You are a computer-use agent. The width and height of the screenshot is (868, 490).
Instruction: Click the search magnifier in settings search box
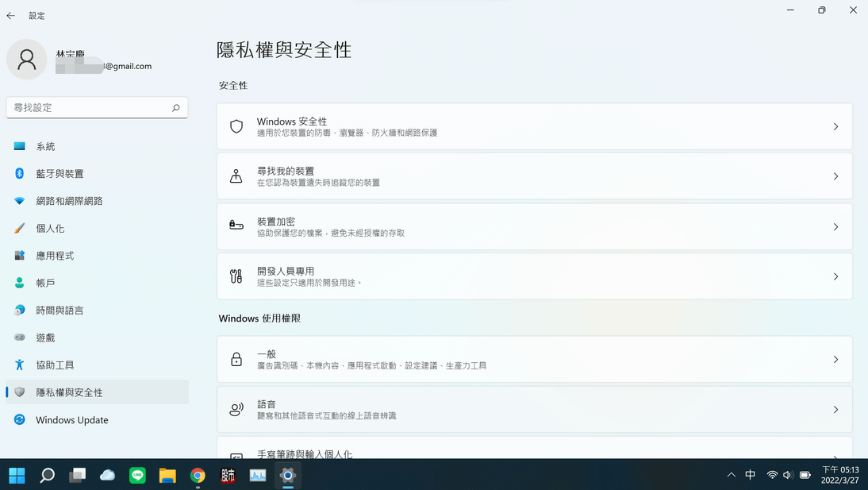coord(176,107)
